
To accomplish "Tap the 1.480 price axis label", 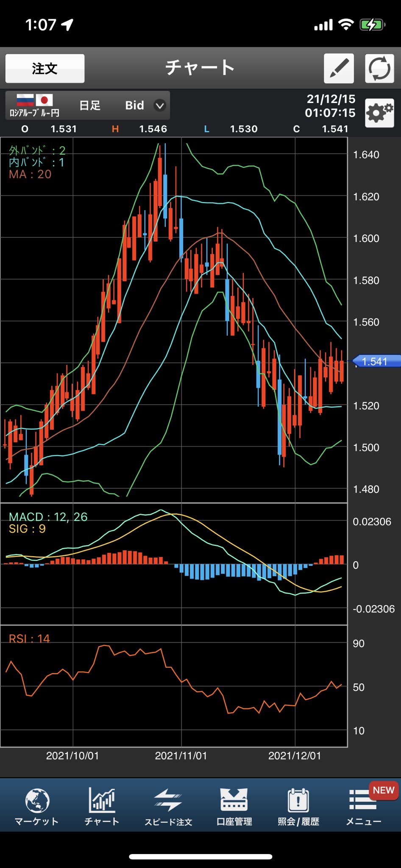I will pos(366,489).
